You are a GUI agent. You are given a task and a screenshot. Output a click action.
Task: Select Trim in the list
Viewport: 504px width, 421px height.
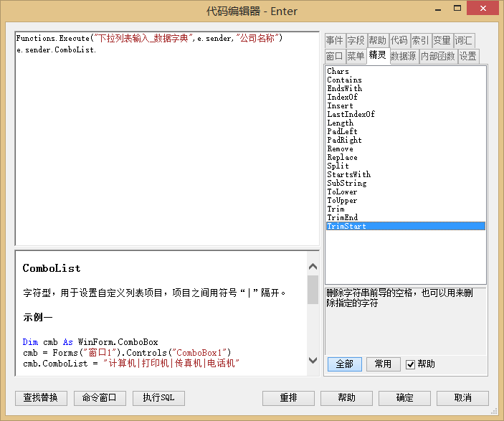[x=406, y=209]
